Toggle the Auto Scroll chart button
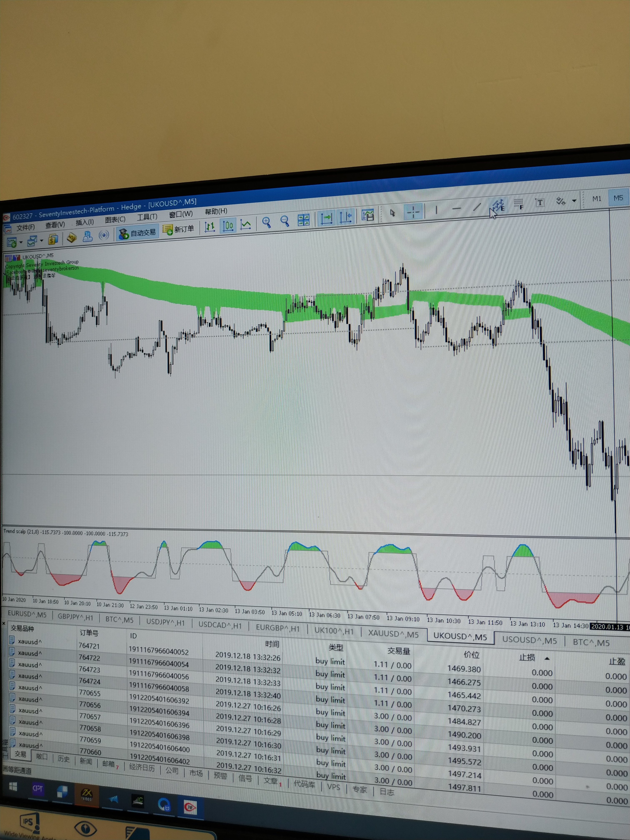This screenshot has height=840, width=630. 327,218
